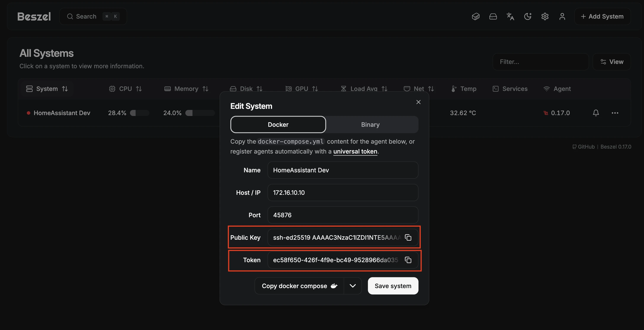Focus the Filter input field
Image resolution: width=644 pixels, height=330 pixels.
tap(540, 62)
